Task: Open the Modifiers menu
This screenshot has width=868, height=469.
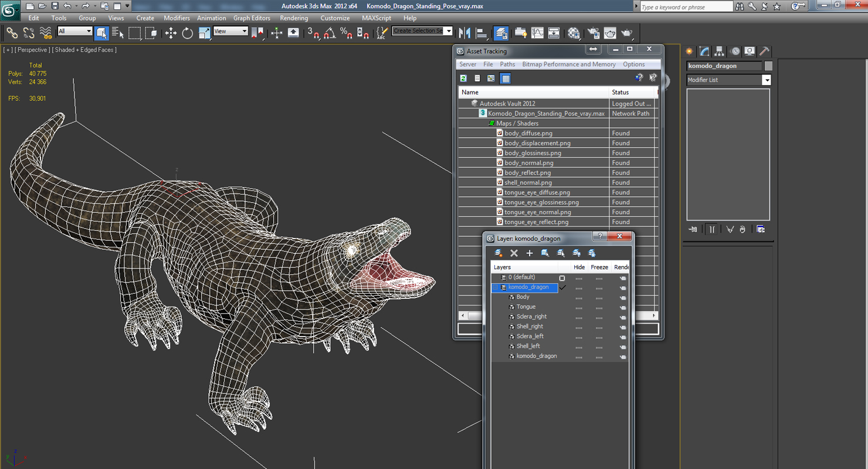Action: pos(177,18)
